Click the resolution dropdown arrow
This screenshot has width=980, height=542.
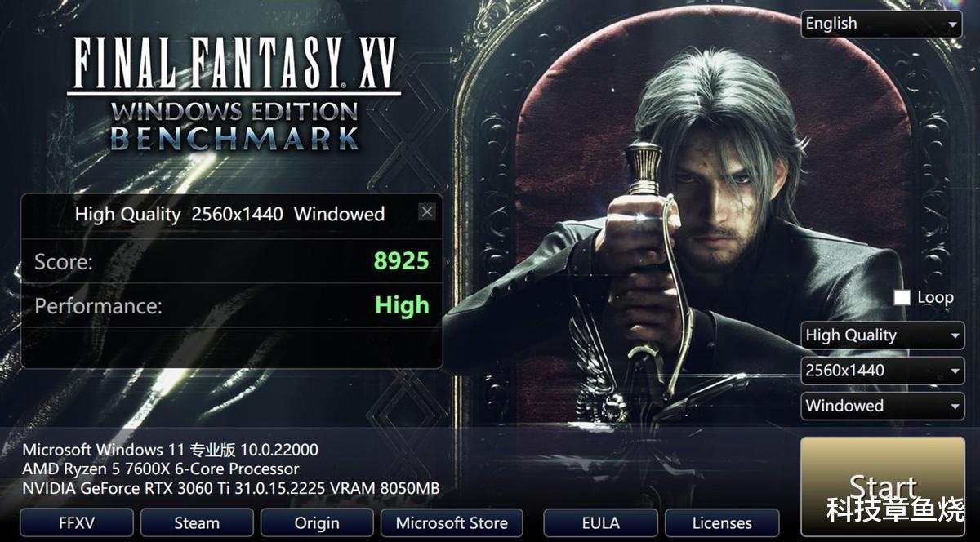955,371
